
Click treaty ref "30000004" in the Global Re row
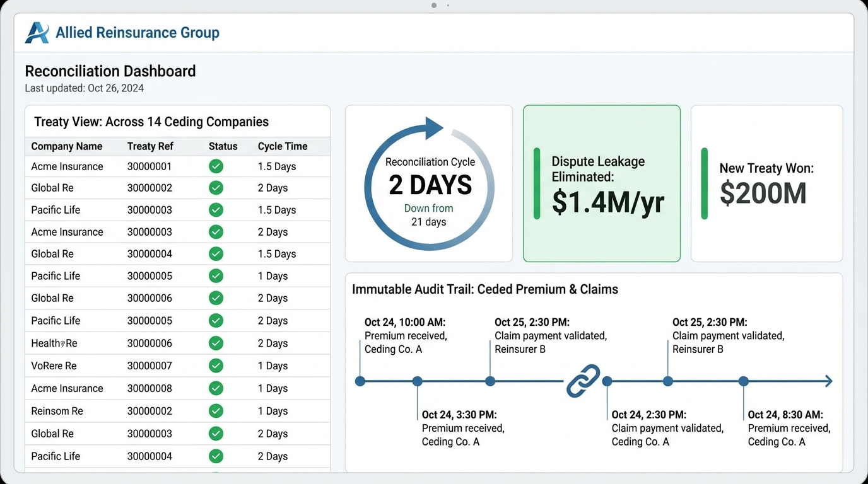(x=150, y=254)
